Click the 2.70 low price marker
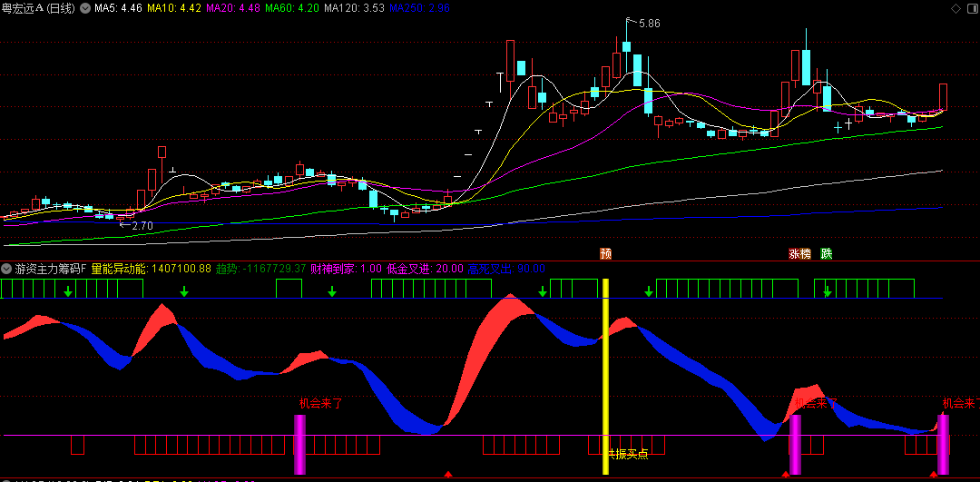 click(x=142, y=224)
